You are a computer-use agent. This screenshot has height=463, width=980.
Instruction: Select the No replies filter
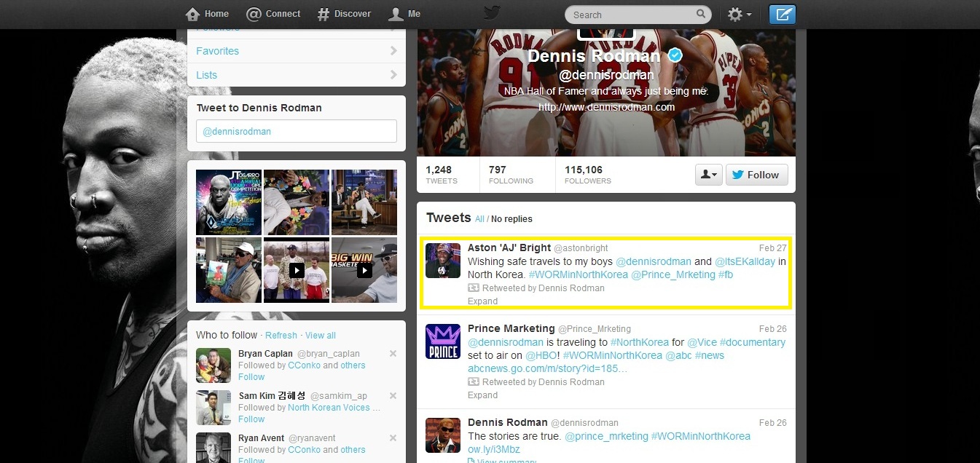tap(511, 219)
